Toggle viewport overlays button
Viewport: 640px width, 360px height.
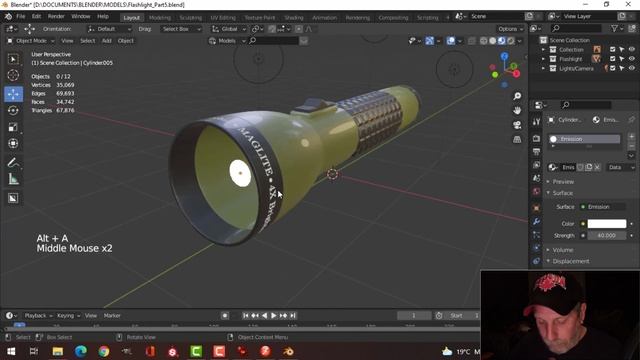click(x=451, y=41)
